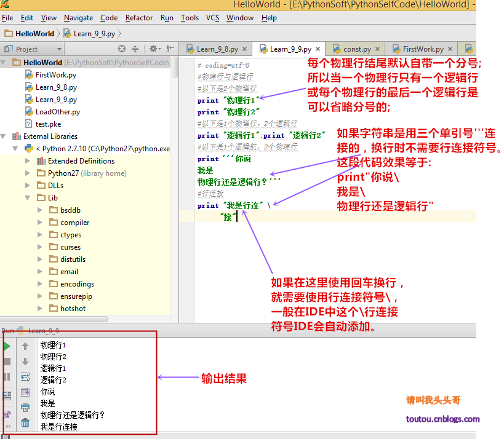Toggle soft-wrap in run console
Screen dimensions: 504x439
[x=25, y=377]
